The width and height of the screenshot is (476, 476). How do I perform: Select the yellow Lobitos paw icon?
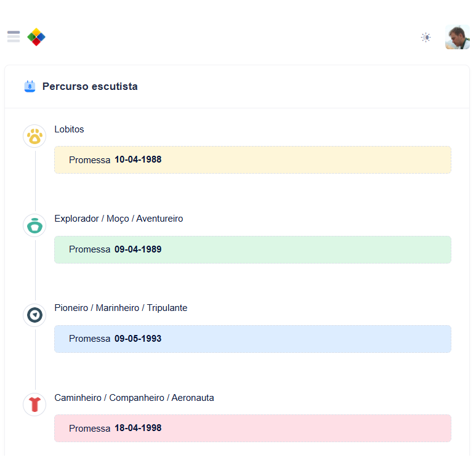click(x=34, y=136)
